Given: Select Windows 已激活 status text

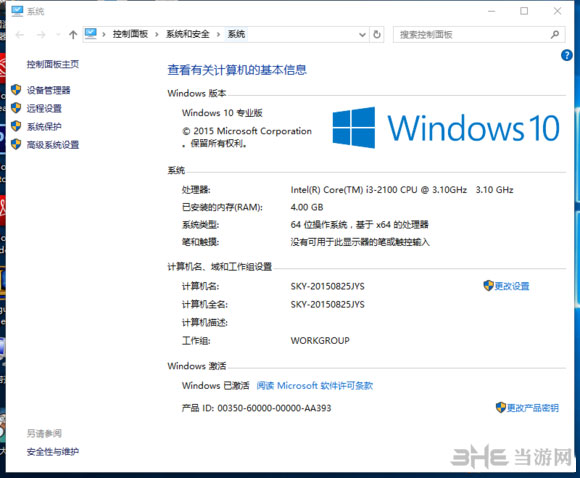Looking at the screenshot, I should [216, 386].
